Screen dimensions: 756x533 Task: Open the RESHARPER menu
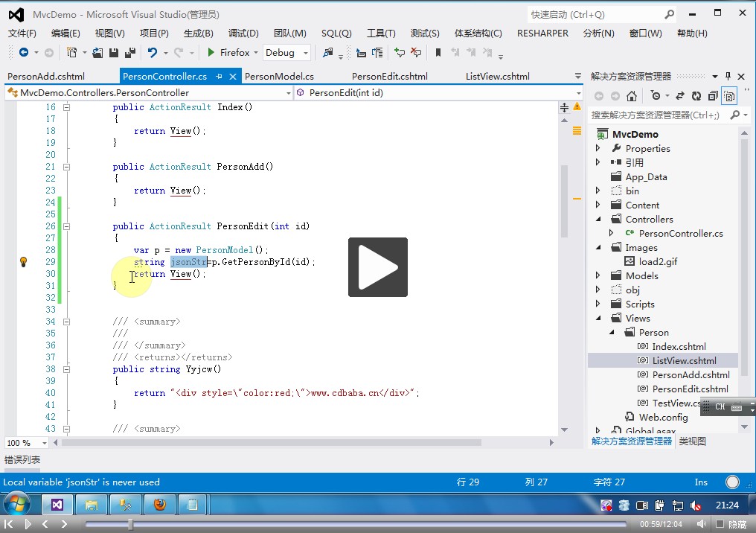click(x=542, y=33)
